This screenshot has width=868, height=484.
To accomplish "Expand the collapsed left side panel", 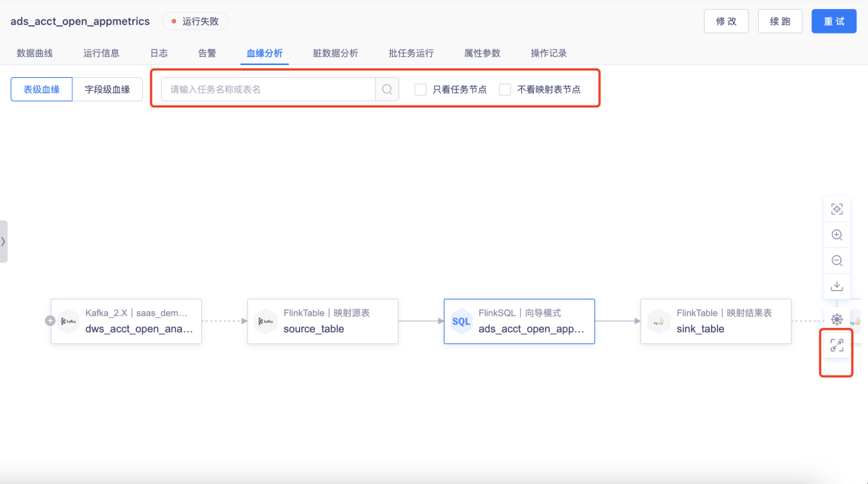I will click(3, 242).
